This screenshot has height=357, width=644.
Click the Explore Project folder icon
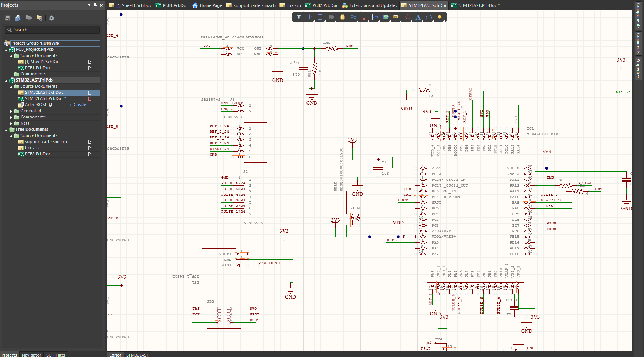point(28,18)
